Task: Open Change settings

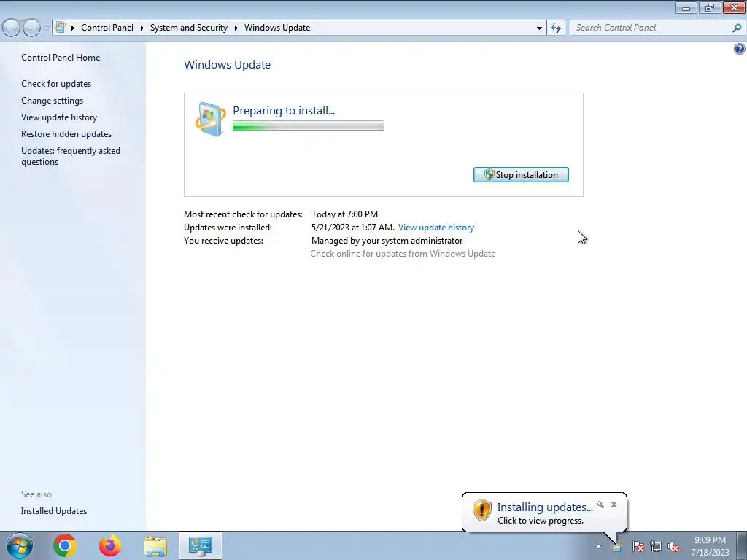Action: [x=53, y=101]
